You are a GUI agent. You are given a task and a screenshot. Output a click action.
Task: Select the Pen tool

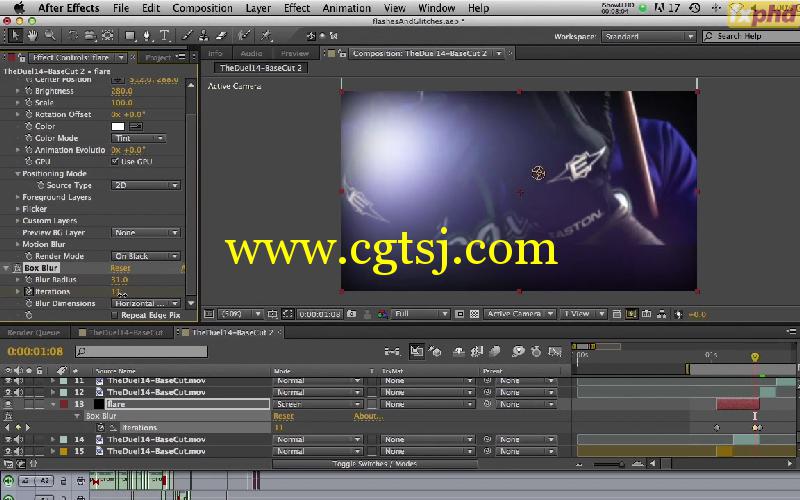point(147,35)
